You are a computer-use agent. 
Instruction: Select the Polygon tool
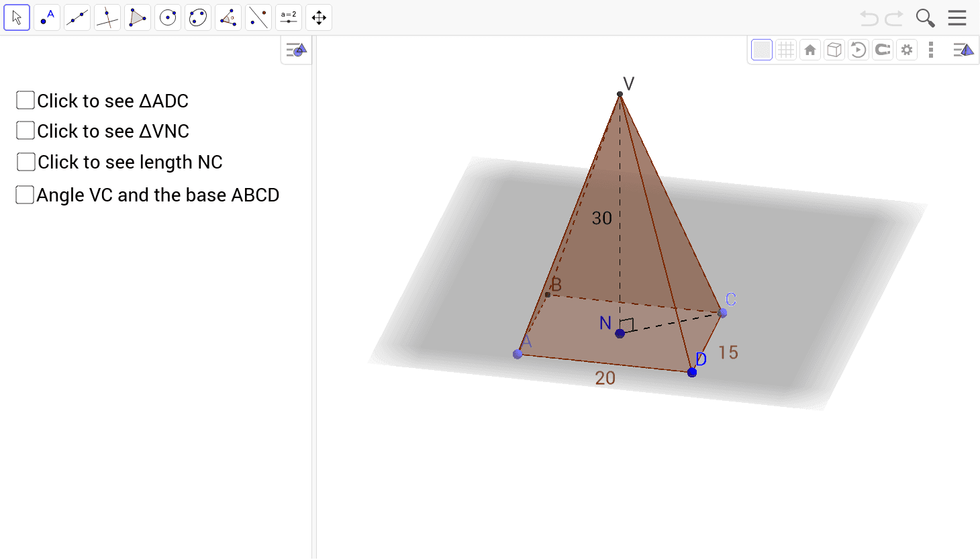click(x=137, y=17)
